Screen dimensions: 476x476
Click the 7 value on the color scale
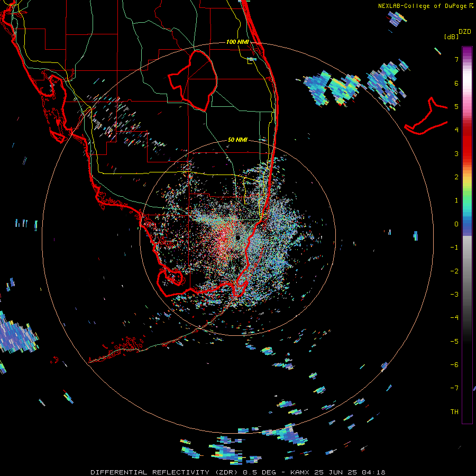click(x=456, y=59)
